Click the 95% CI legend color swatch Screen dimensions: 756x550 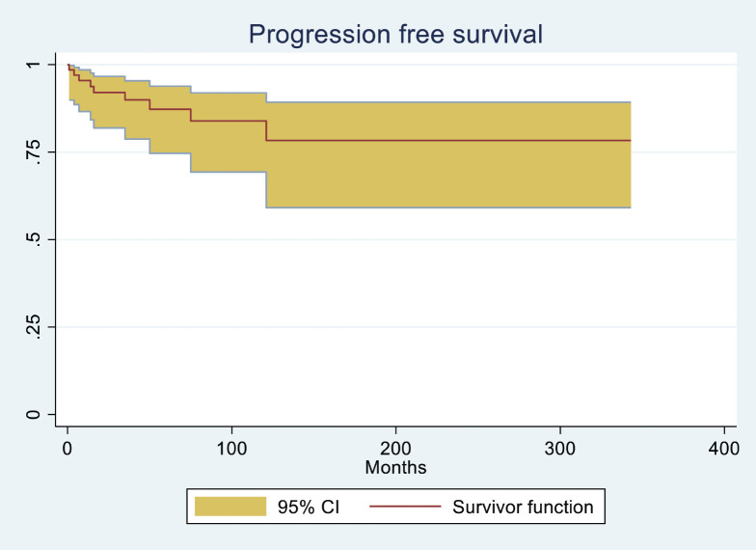coord(230,507)
